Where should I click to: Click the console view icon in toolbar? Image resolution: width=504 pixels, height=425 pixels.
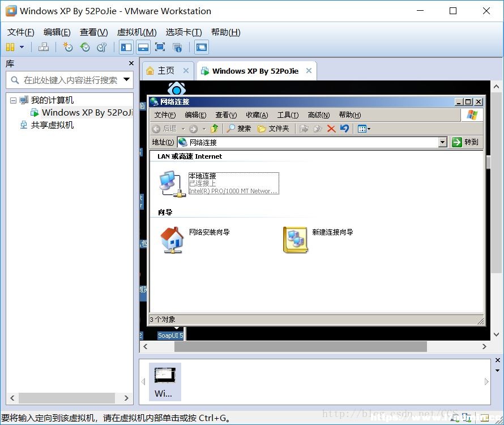[x=202, y=47]
